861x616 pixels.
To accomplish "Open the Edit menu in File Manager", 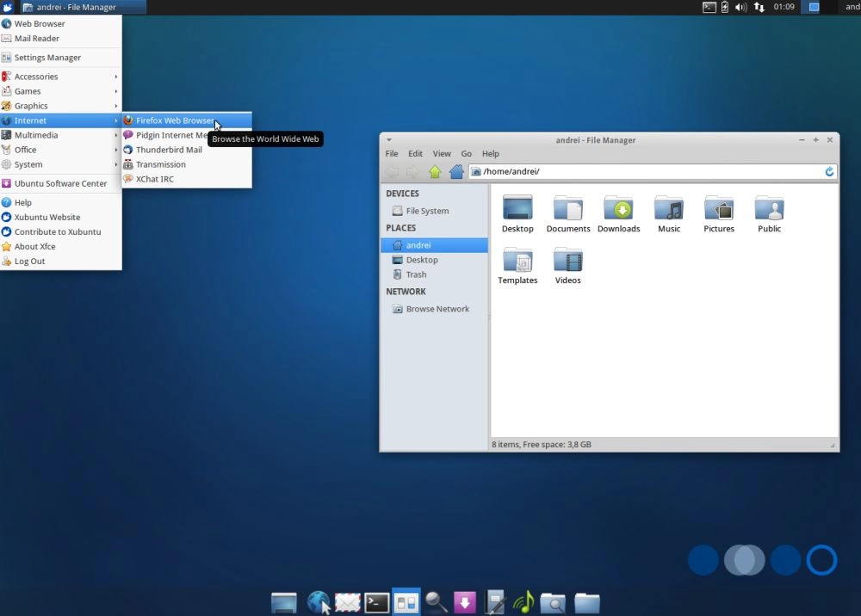I will tap(415, 154).
